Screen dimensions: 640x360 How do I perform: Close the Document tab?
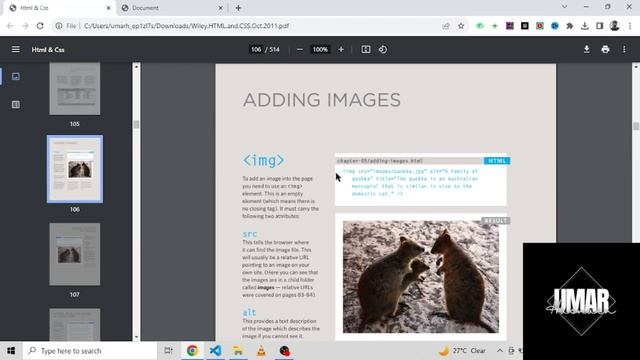(x=220, y=8)
